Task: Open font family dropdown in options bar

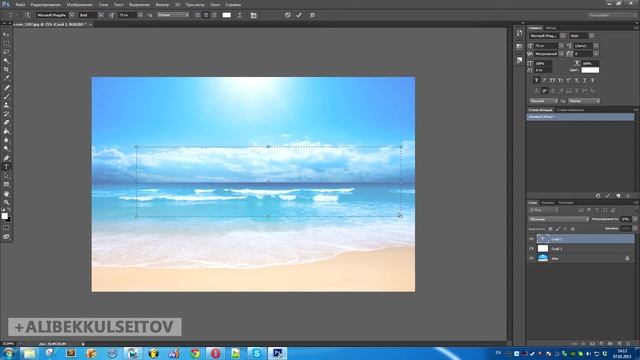Action: pyautogui.click(x=72, y=15)
